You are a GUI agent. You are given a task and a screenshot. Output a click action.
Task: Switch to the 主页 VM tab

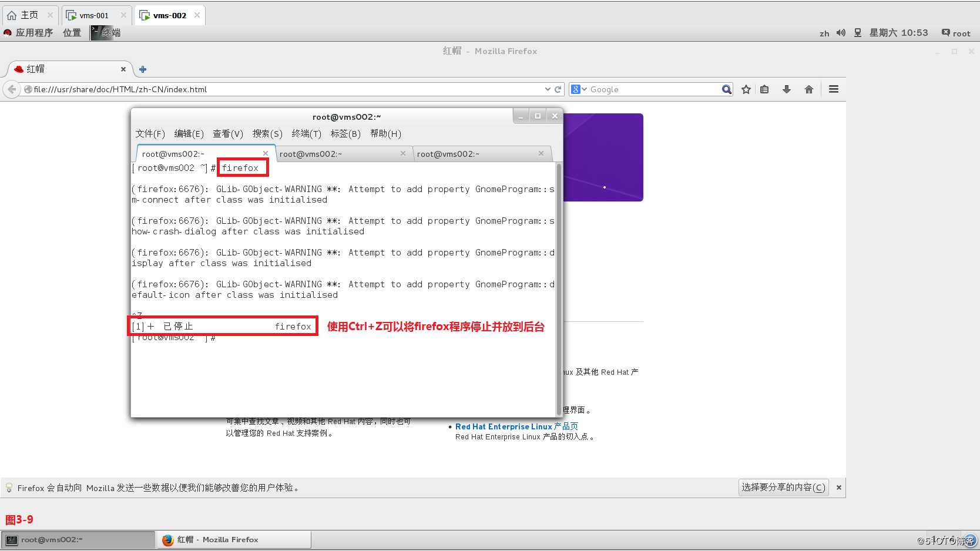[x=29, y=15]
